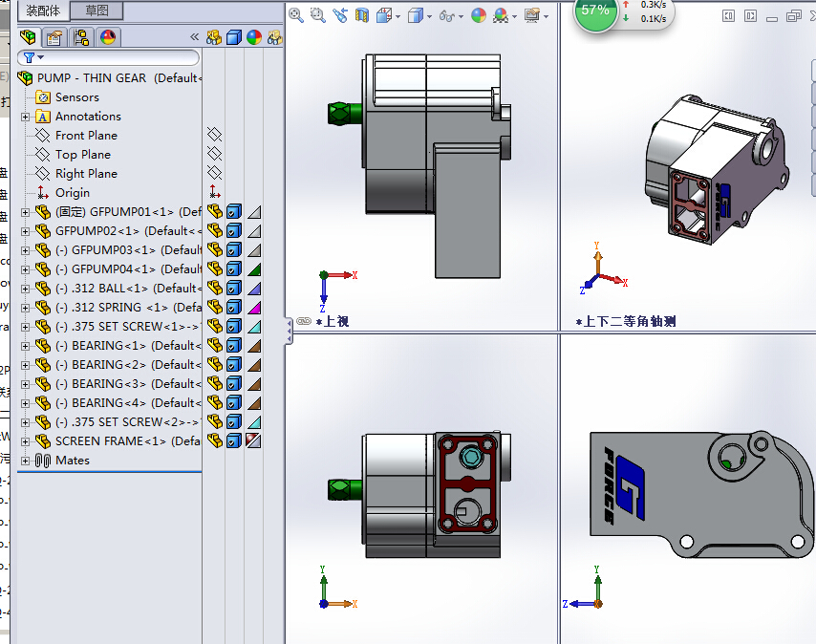Expand the SCREEN FRAME<1> component node
This screenshot has width=816, height=644.
click(25, 441)
